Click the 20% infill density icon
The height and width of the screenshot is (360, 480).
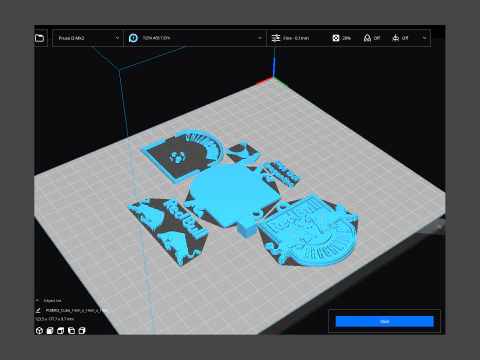click(x=336, y=38)
